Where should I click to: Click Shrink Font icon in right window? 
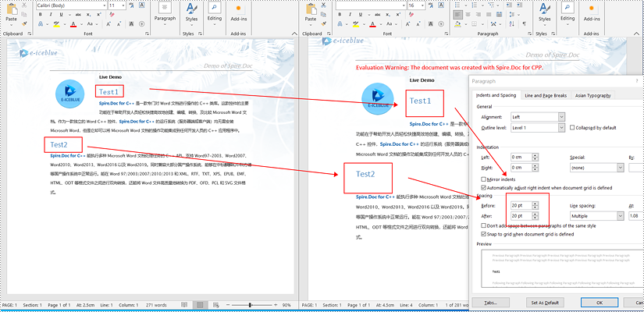point(418,24)
